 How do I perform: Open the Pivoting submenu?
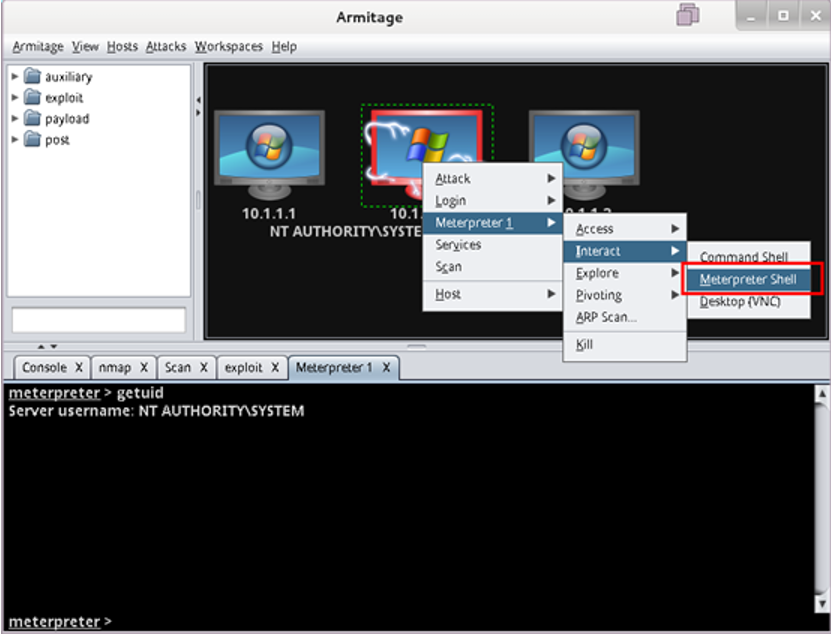pyautogui.click(x=625, y=295)
